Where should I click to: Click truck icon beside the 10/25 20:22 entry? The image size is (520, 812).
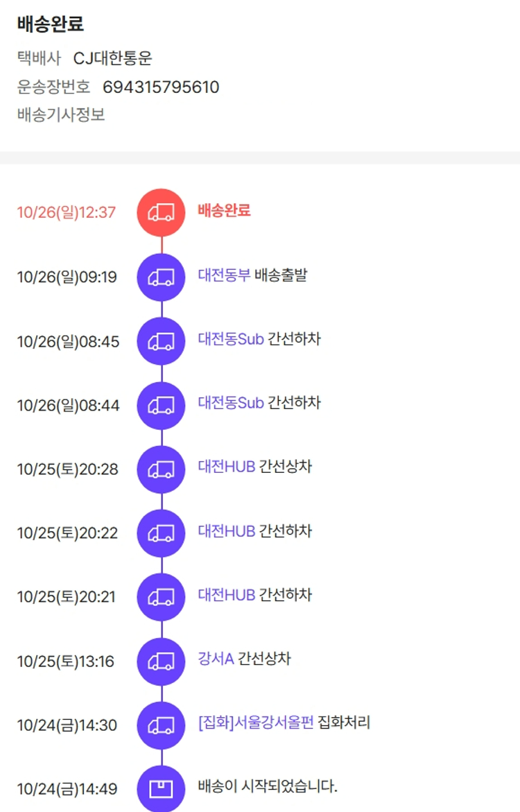coord(162,533)
